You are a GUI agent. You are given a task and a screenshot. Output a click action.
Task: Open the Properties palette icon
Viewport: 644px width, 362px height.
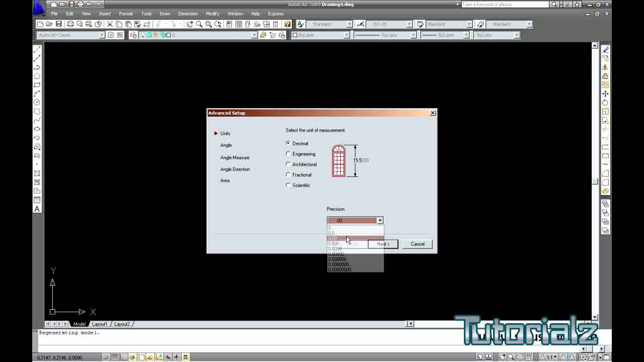[x=229, y=24]
